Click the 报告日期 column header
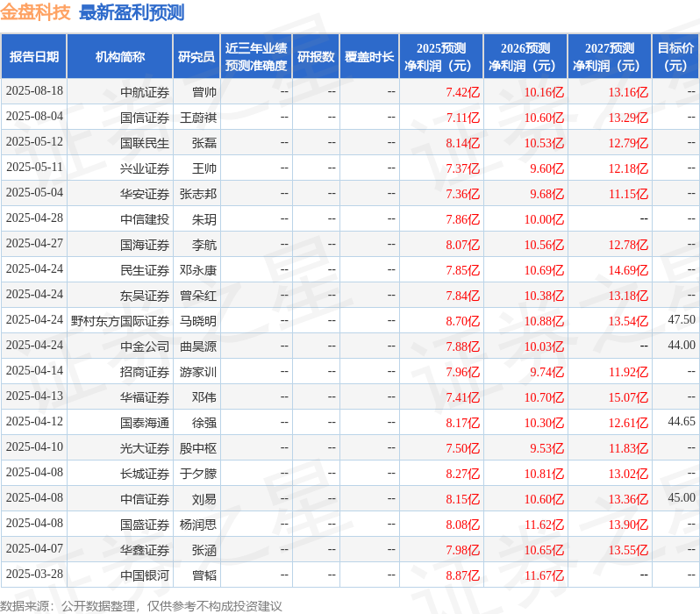Image resolution: width=700 pixels, height=614 pixels. click(34, 57)
